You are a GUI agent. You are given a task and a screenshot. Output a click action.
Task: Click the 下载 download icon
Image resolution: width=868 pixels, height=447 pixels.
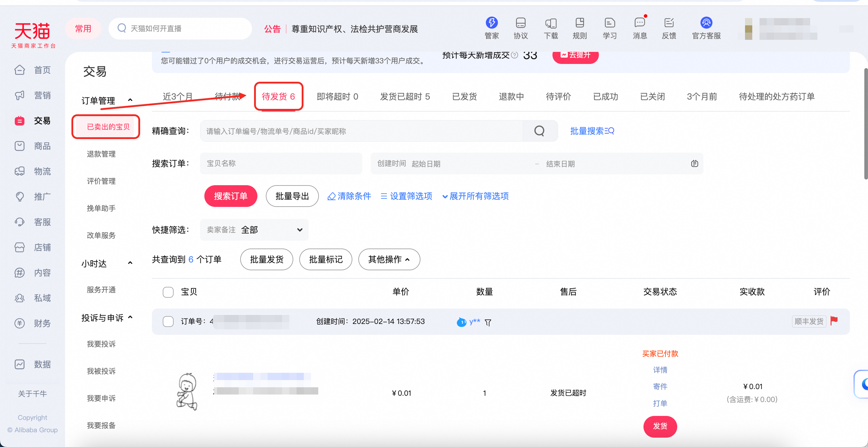click(551, 28)
